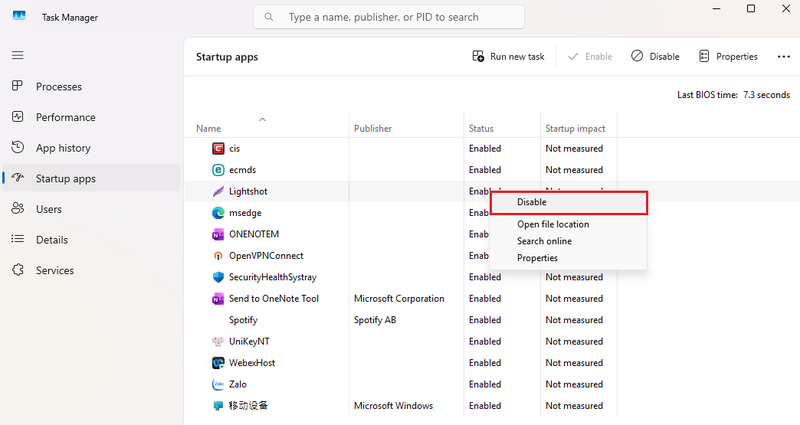Click Not measured in the ecmds row
The height and width of the screenshot is (425, 800).
574,170
